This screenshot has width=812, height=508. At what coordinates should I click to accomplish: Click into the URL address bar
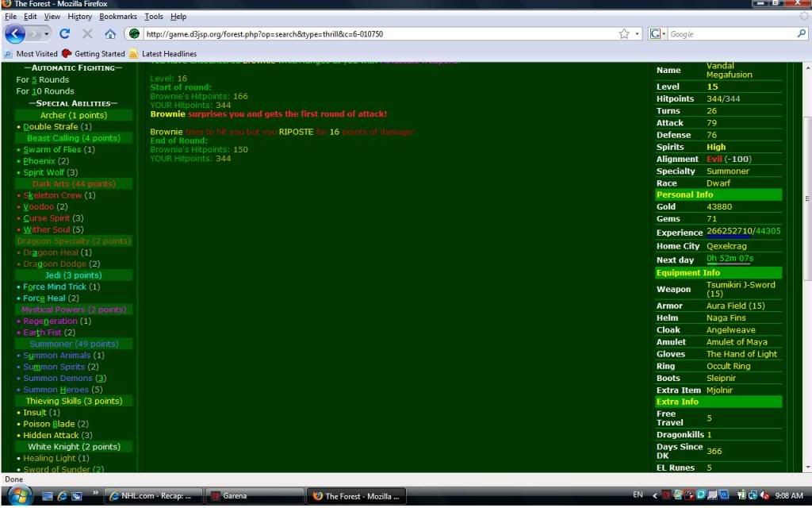coord(373,34)
